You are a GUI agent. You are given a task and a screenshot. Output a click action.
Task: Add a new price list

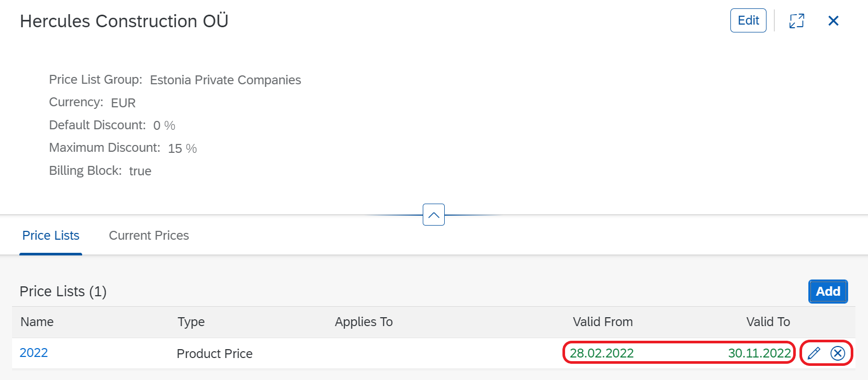tap(828, 292)
